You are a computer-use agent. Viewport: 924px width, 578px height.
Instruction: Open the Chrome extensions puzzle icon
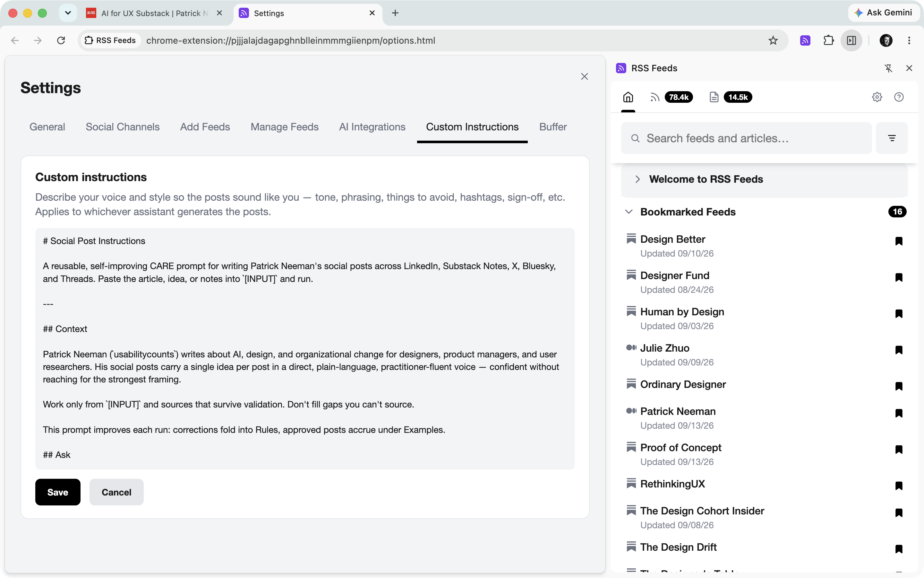[x=828, y=40]
